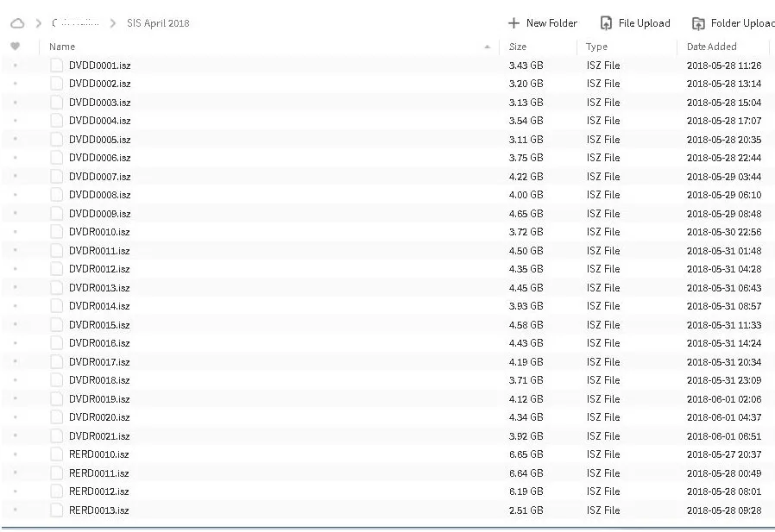Select the file DVDD0009.isz
The width and height of the screenshot is (775, 532).
click(x=100, y=213)
